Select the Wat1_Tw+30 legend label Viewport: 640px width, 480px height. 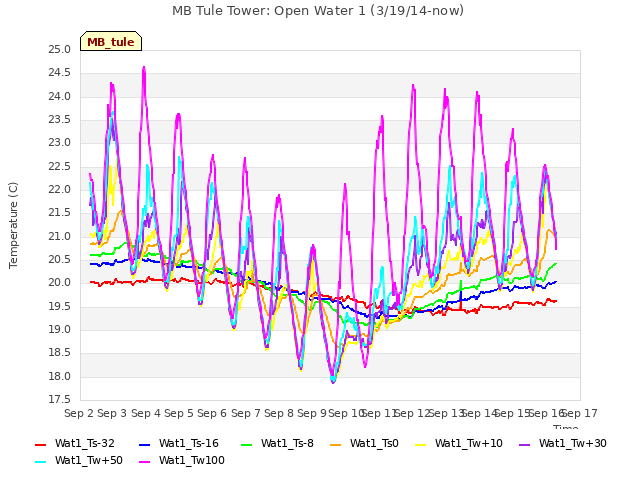coord(573,444)
